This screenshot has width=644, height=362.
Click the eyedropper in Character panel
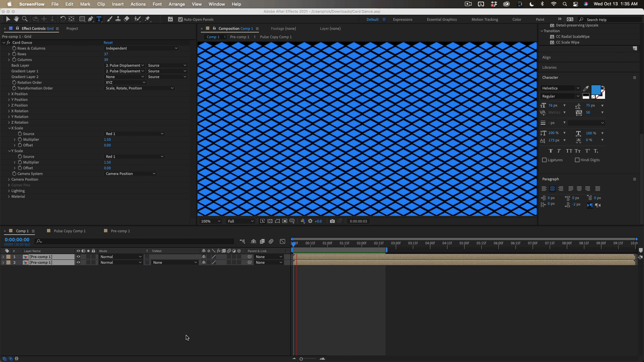pos(586,88)
